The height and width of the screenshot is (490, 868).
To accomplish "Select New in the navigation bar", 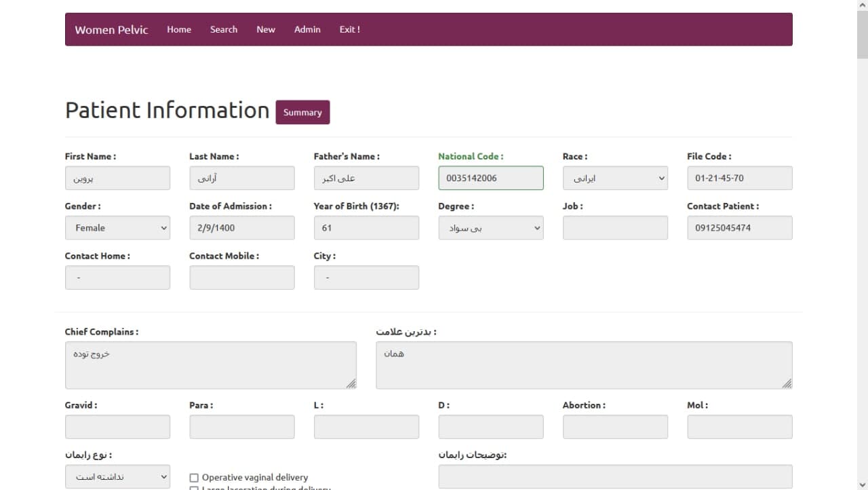I will click(x=266, y=30).
